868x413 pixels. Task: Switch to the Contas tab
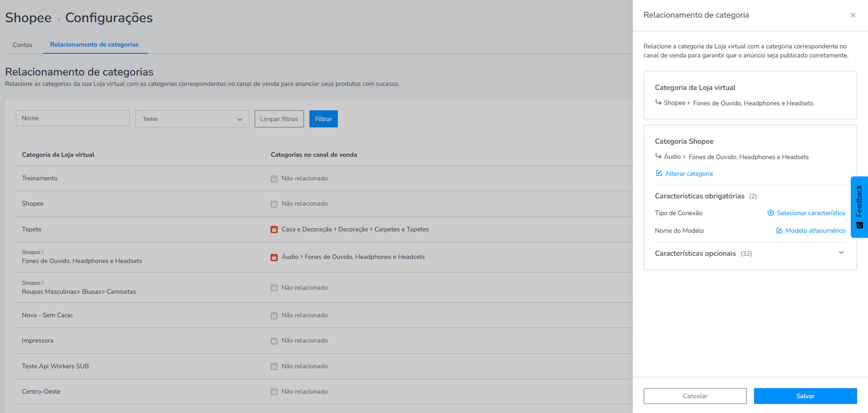point(23,45)
